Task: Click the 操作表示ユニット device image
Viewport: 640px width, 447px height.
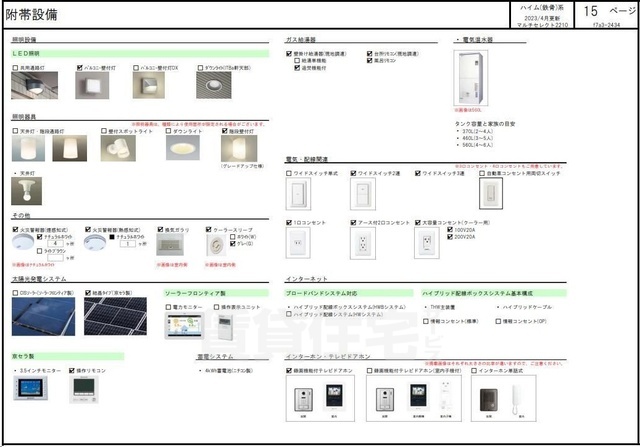Action: pos(225,327)
